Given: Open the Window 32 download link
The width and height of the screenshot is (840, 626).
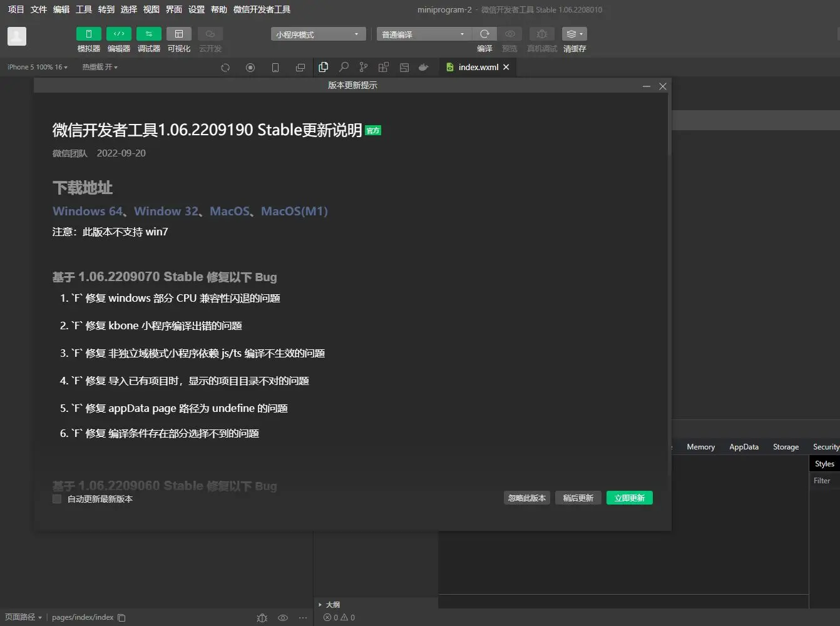Looking at the screenshot, I should (x=166, y=211).
